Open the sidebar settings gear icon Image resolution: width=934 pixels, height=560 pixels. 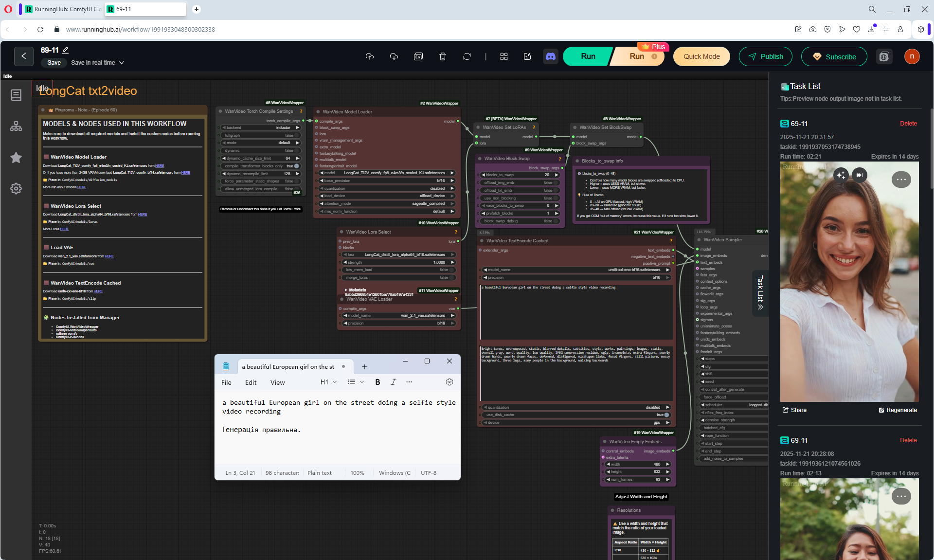[x=16, y=189]
